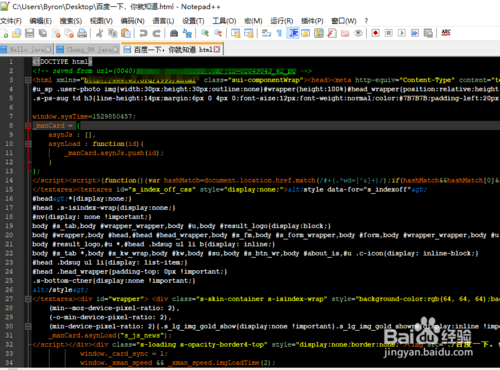The height and width of the screenshot is (370, 500).
Task: Switch to the Hello.java tab
Action: [x=27, y=50]
